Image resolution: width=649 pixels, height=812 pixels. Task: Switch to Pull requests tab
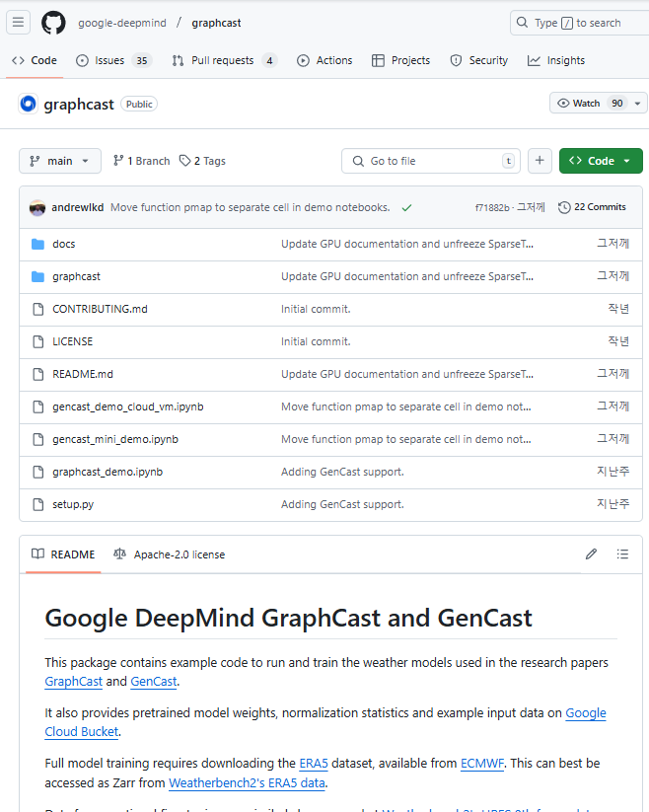225,60
